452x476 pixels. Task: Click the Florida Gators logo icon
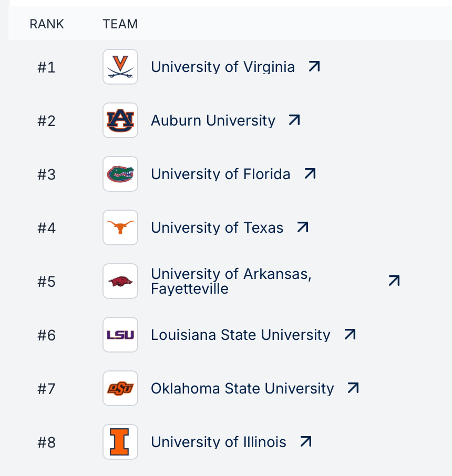click(x=120, y=174)
